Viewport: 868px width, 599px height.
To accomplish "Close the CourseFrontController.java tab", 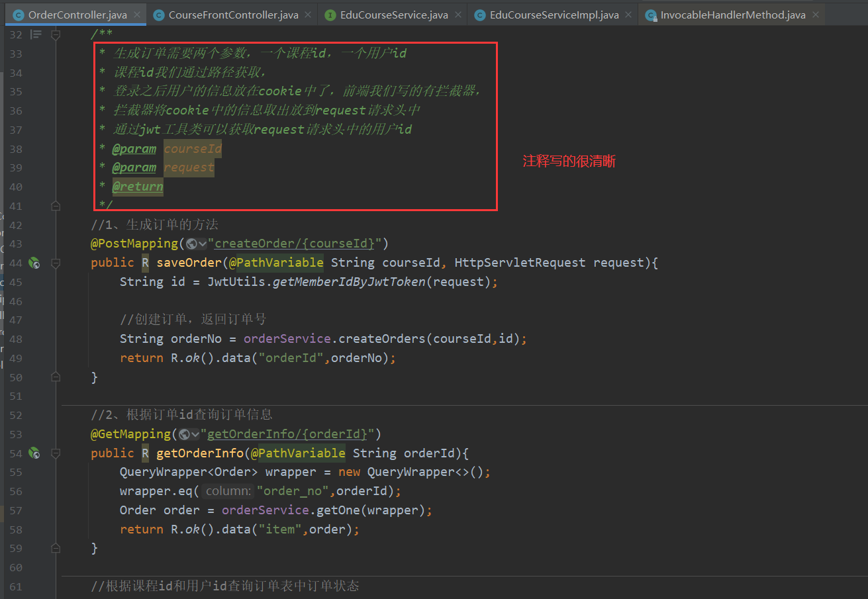I will click(x=309, y=15).
